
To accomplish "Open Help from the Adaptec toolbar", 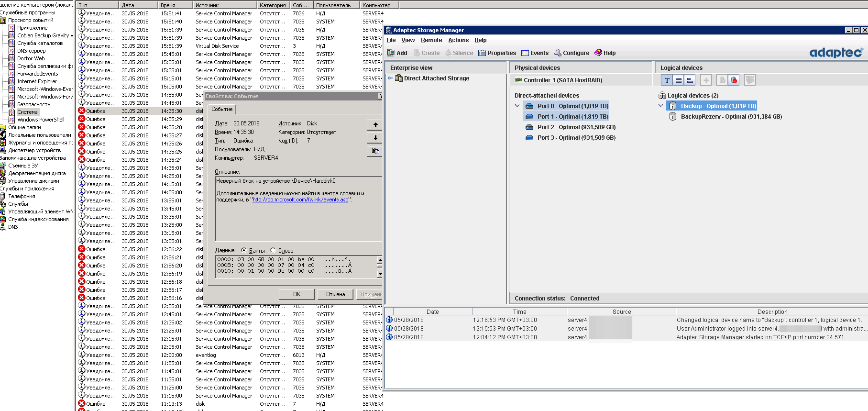I will click(x=605, y=53).
